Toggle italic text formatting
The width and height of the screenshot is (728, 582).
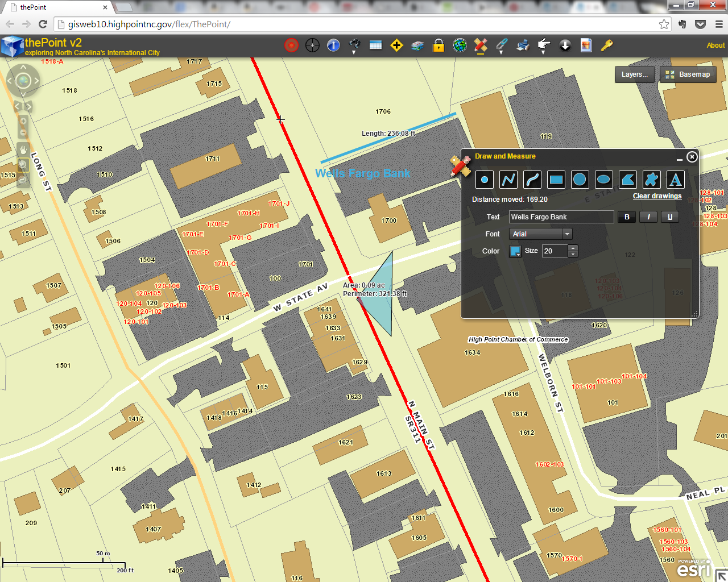click(x=648, y=217)
